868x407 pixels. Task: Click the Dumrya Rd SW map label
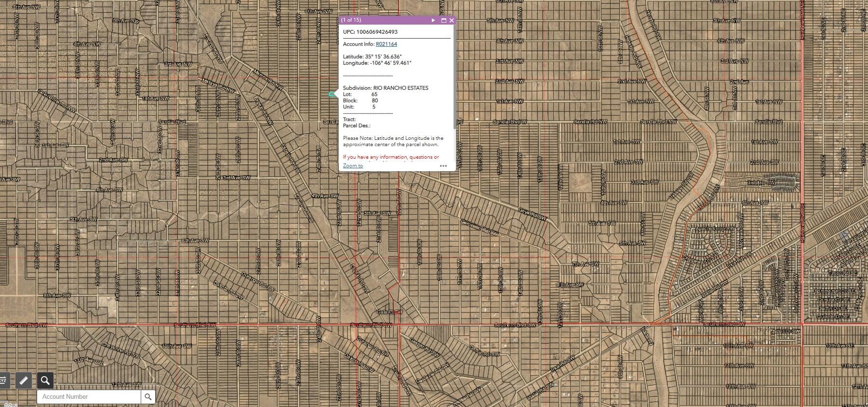[x=257, y=282]
